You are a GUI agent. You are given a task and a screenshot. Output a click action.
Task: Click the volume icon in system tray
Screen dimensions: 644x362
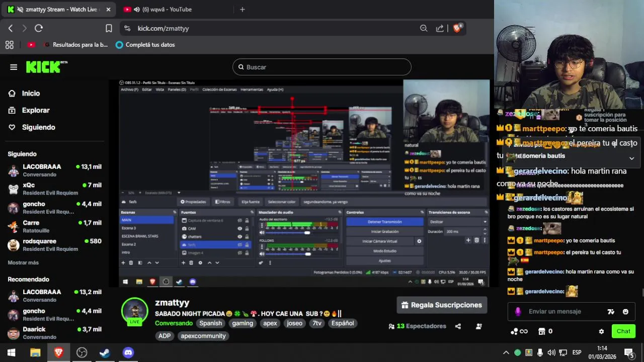click(551, 352)
